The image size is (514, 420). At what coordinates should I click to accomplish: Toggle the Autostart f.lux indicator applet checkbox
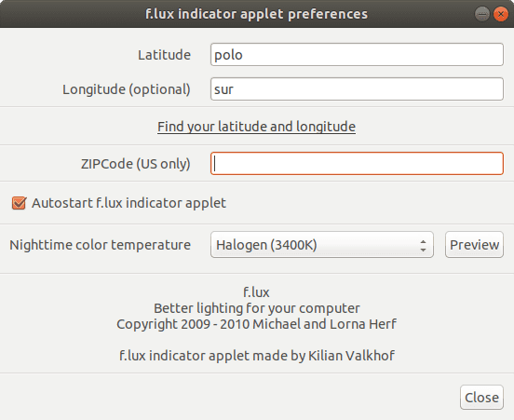pos(19,203)
